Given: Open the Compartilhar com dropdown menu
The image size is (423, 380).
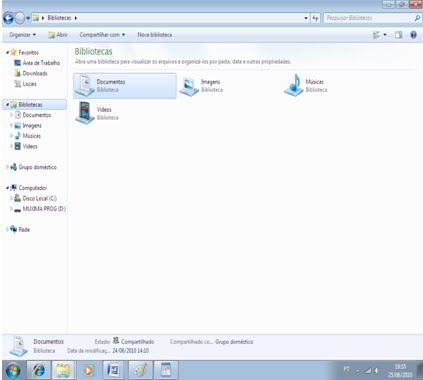Looking at the screenshot, I should (x=102, y=35).
